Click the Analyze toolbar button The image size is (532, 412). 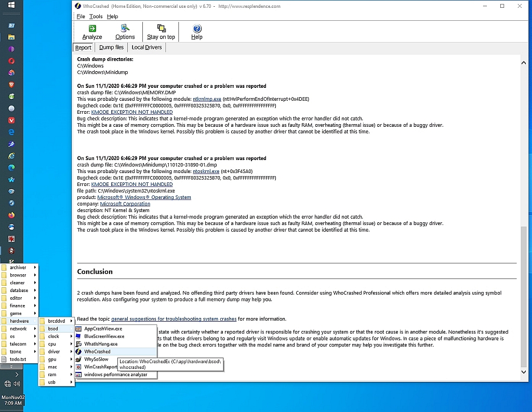(92, 32)
